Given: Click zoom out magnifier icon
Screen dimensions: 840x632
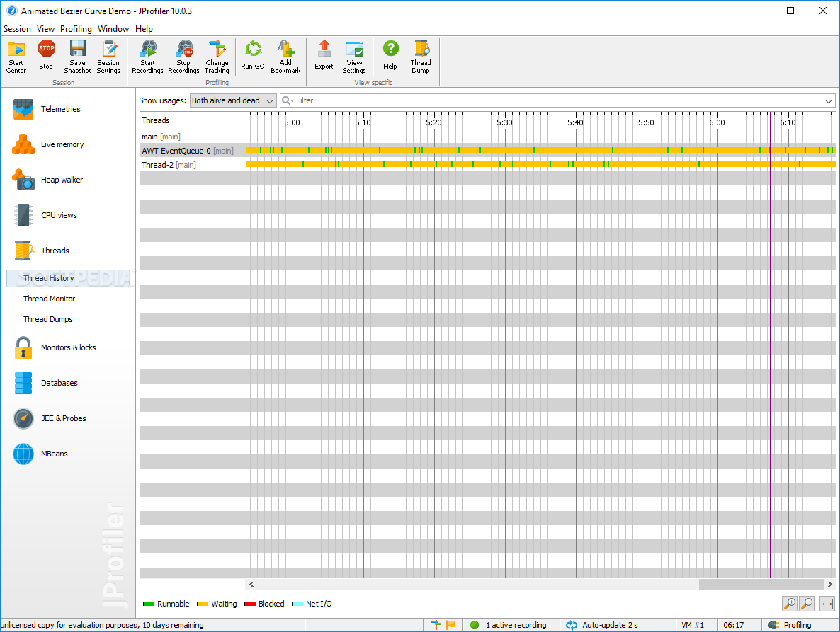Looking at the screenshot, I should click(807, 604).
